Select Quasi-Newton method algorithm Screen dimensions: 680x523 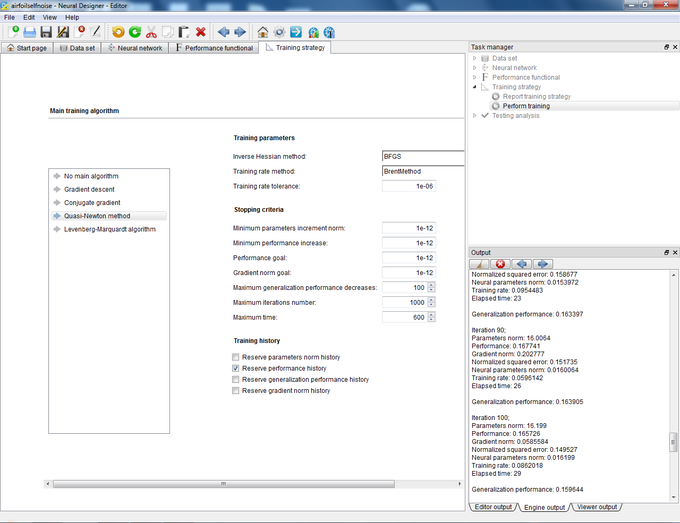(108, 216)
